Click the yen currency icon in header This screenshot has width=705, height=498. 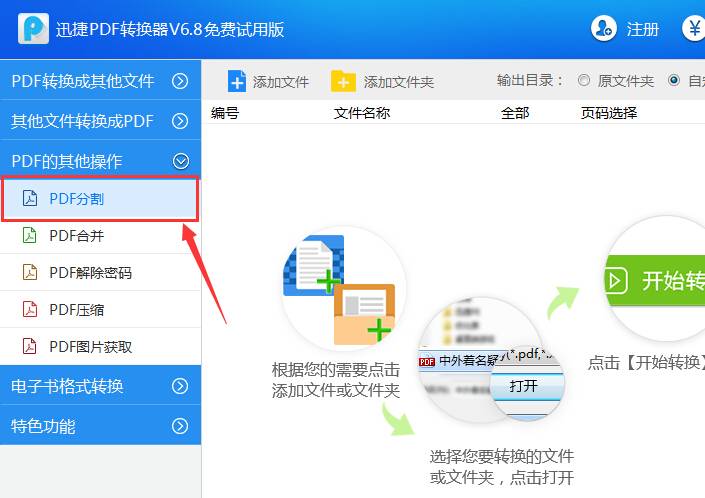693,29
